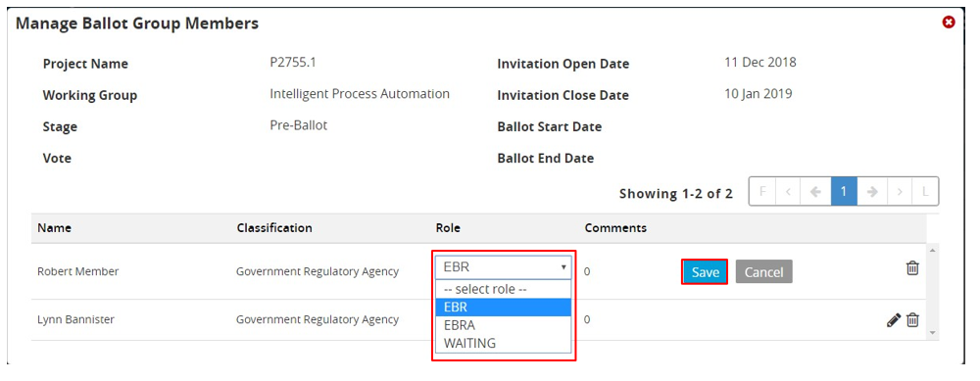This screenshot has height=381, width=980.
Task: Choose WAITING from the role list
Action: tap(503, 344)
